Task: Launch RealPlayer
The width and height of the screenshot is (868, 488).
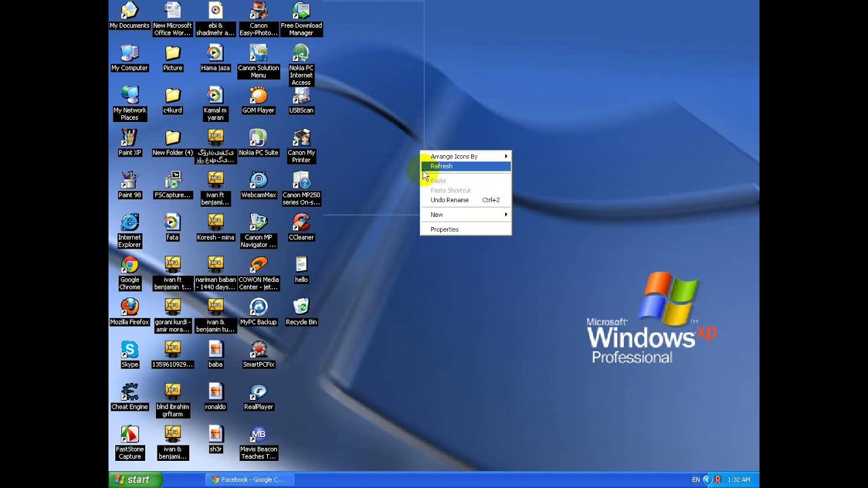Action: click(x=258, y=392)
